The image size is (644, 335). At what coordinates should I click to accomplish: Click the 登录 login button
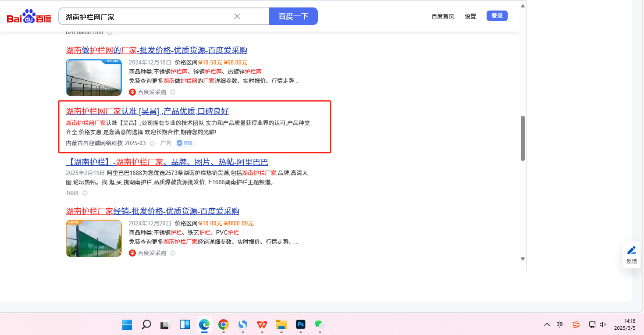[x=497, y=16]
